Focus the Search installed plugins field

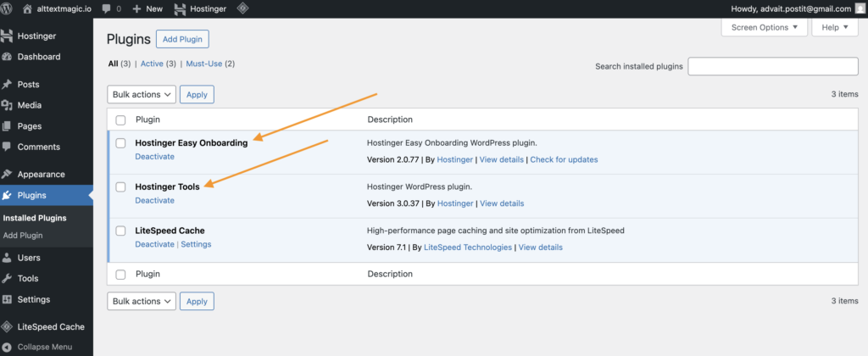click(x=773, y=66)
